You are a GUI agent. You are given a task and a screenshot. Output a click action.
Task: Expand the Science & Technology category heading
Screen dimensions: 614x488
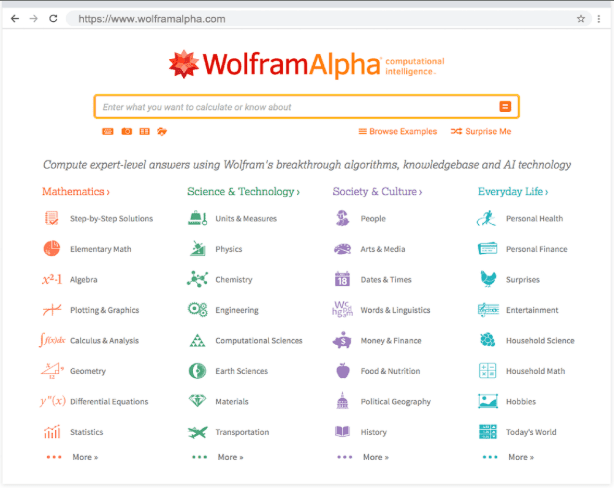coord(243,192)
